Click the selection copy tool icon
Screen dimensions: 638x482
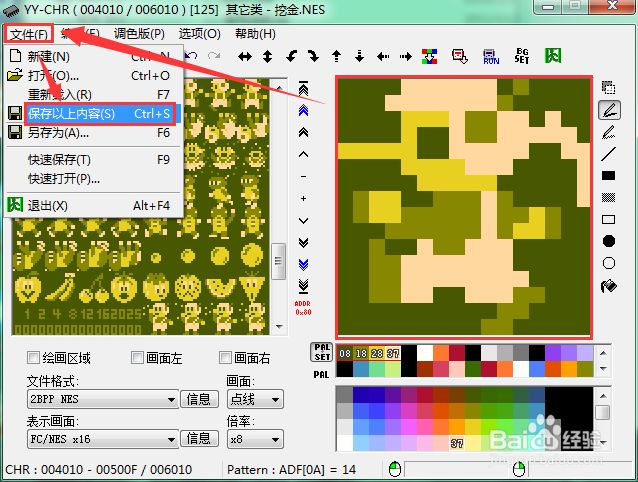pos(608,87)
